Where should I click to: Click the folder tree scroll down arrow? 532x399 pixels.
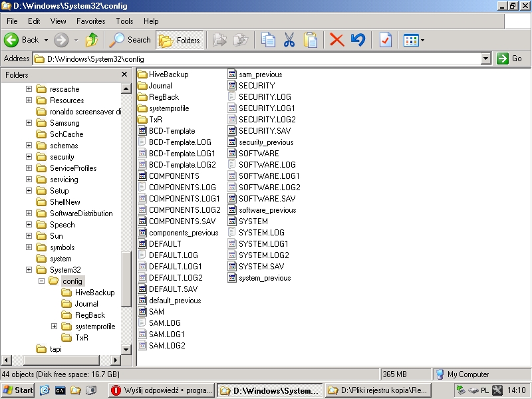pos(126,349)
